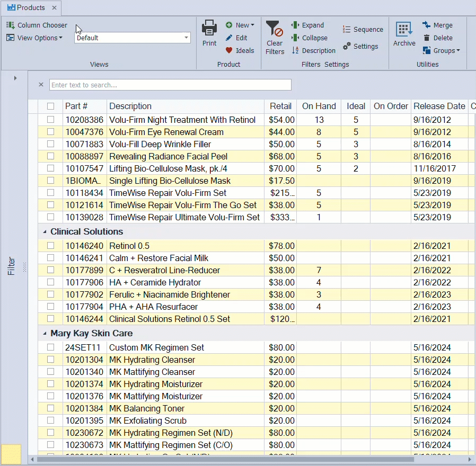Expand the Filter side panel arrow
The height and width of the screenshot is (466, 476).
click(x=15, y=78)
